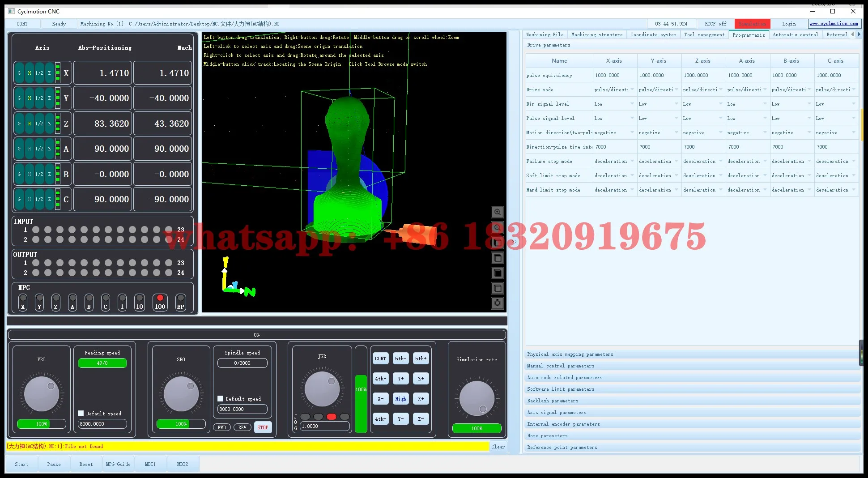Screen dimensions: 868x478
Task: Click the bottom cube view icon above the light bulb
Action: pos(497,288)
